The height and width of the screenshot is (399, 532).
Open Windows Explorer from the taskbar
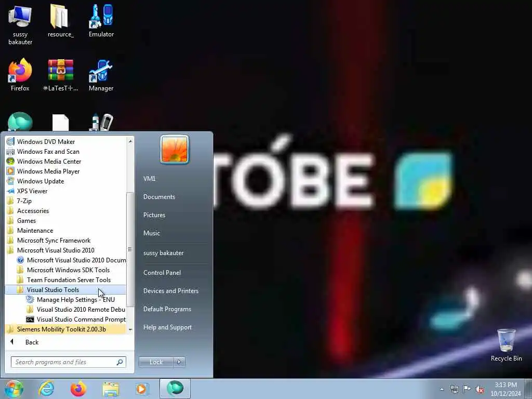pos(111,389)
